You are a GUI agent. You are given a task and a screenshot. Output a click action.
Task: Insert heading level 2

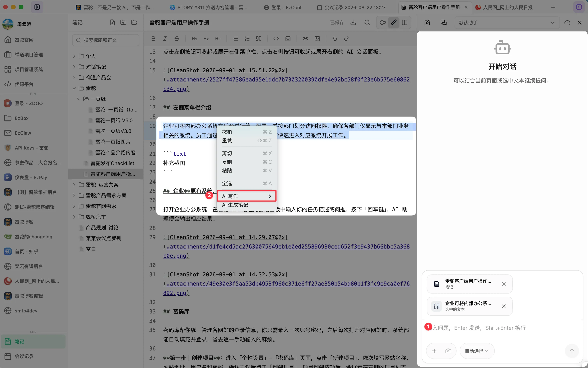(206, 38)
